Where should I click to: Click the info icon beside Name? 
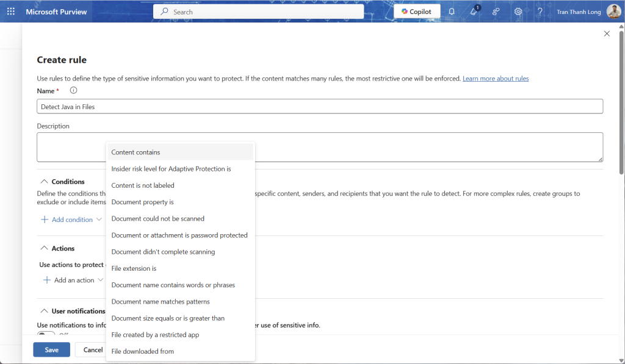coord(73,90)
